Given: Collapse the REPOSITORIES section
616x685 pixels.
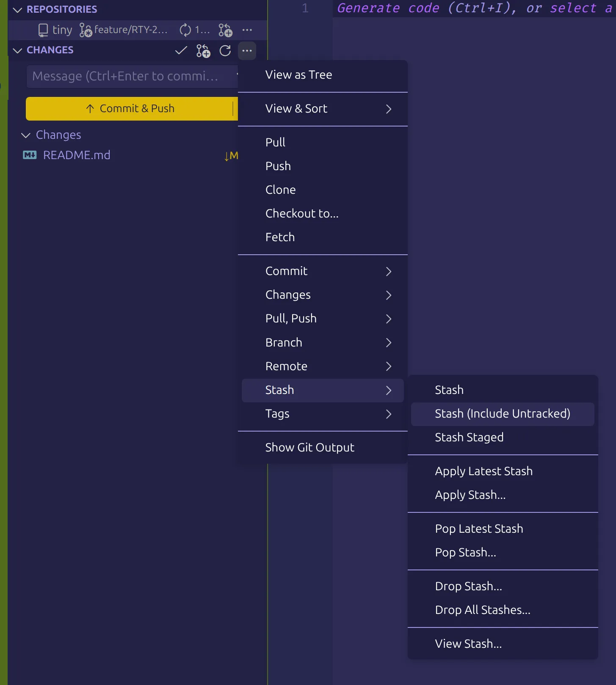Looking at the screenshot, I should click(18, 9).
